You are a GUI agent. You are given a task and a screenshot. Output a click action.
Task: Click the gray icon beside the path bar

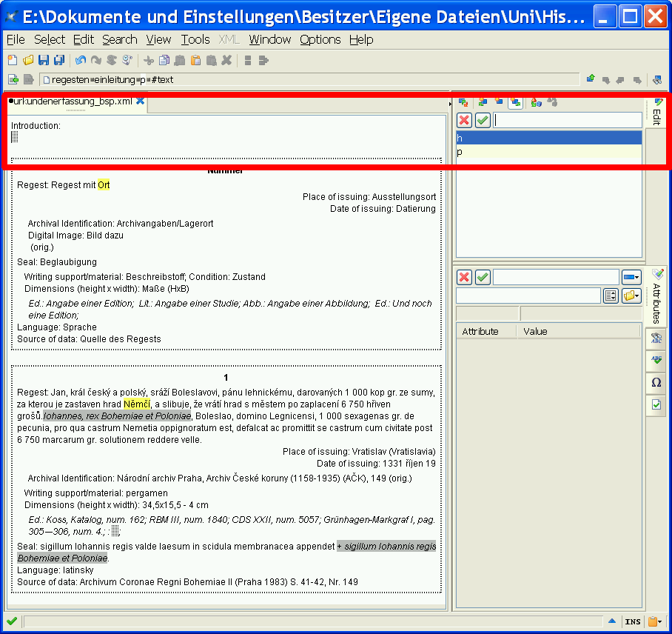pos(28,80)
